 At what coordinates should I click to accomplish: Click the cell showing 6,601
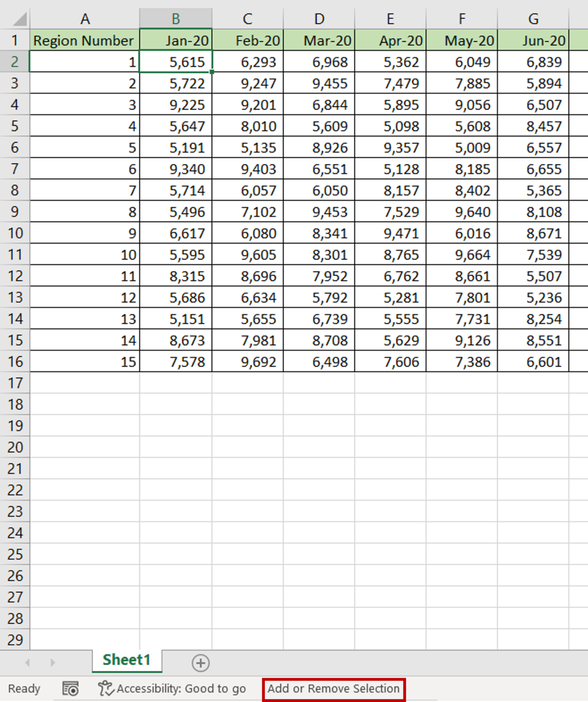pos(534,362)
